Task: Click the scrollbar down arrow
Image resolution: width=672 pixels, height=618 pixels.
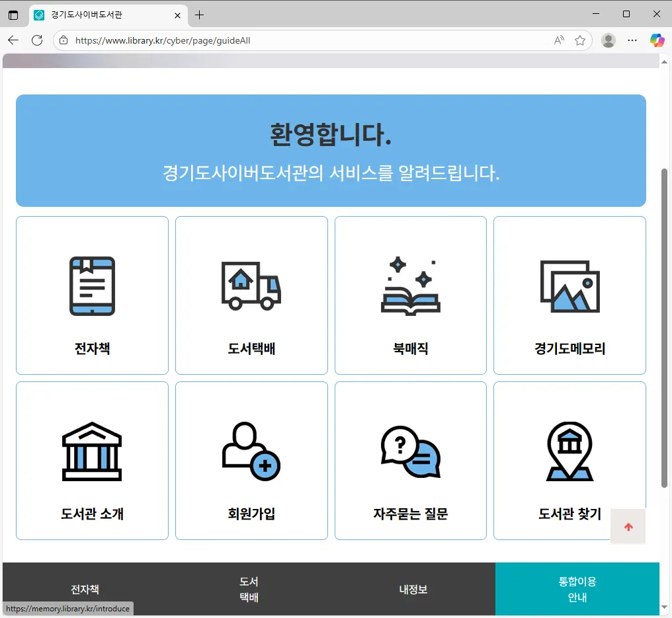Action: coord(664,607)
